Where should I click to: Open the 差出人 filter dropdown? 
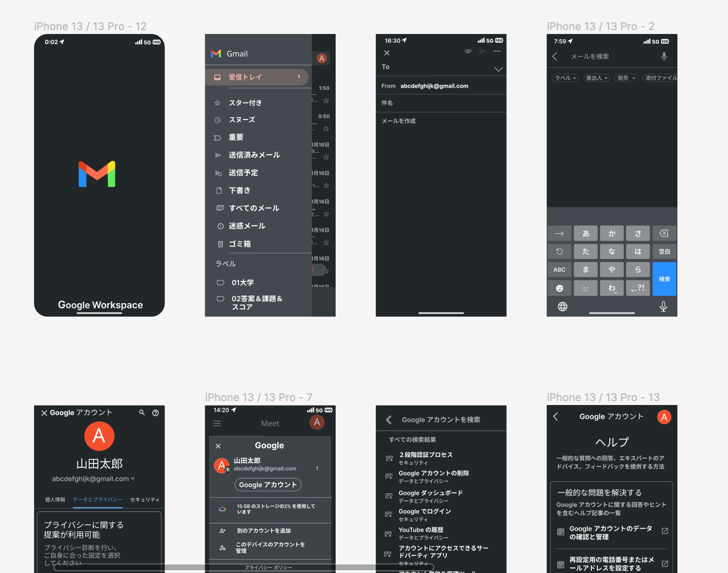point(596,78)
